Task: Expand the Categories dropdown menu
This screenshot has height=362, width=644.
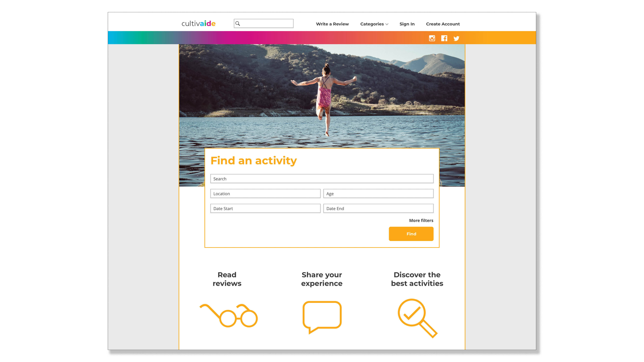Action: (x=372, y=24)
